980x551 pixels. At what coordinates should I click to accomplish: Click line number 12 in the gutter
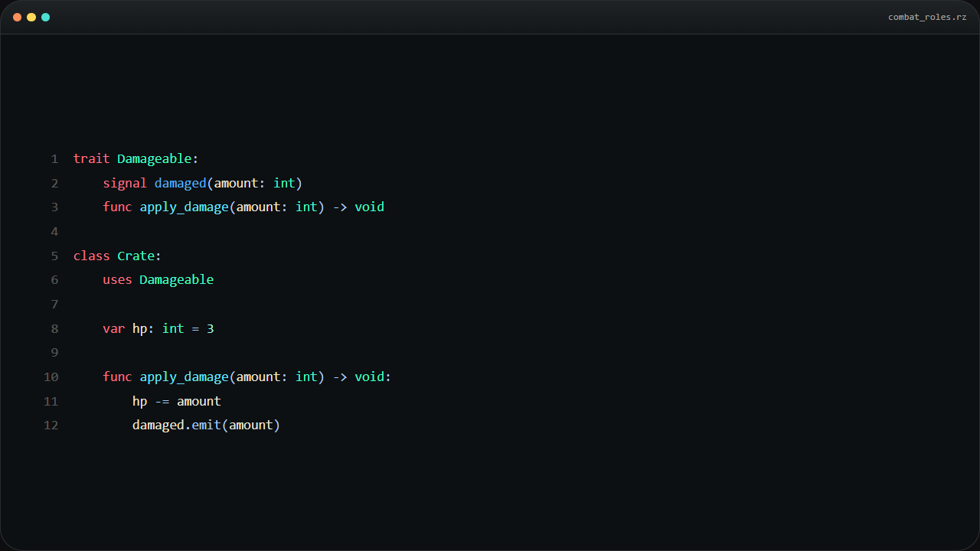(x=51, y=425)
